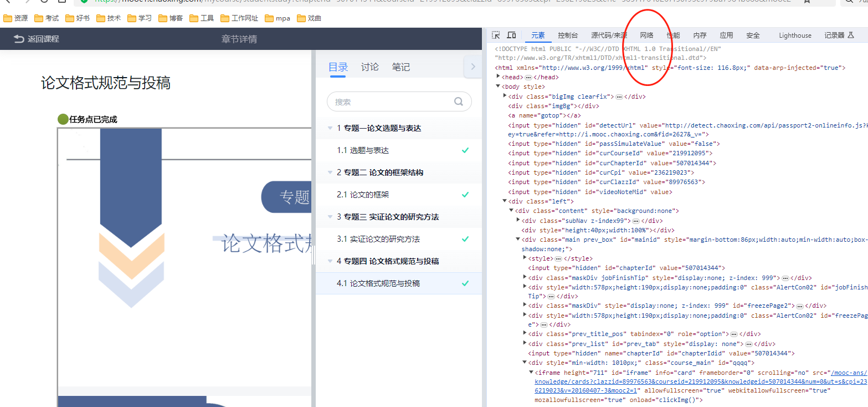Click the slide preview of 论文格式规范与投稿
This screenshot has height=407, width=868.
[184, 257]
